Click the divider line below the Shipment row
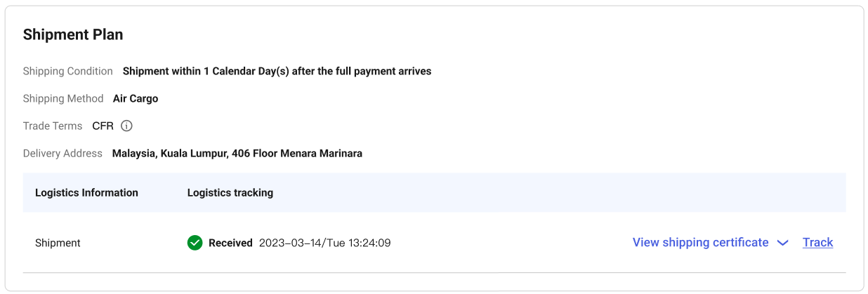 [434, 272]
